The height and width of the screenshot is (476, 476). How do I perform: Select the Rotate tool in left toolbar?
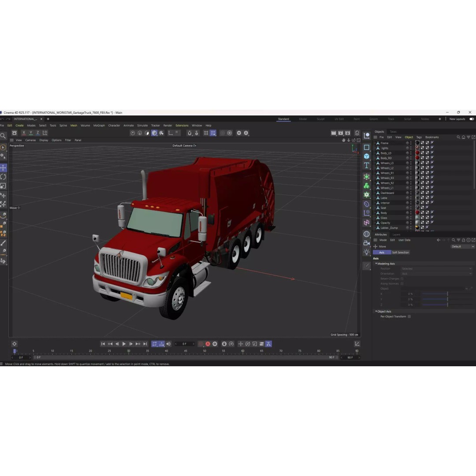(x=4, y=177)
